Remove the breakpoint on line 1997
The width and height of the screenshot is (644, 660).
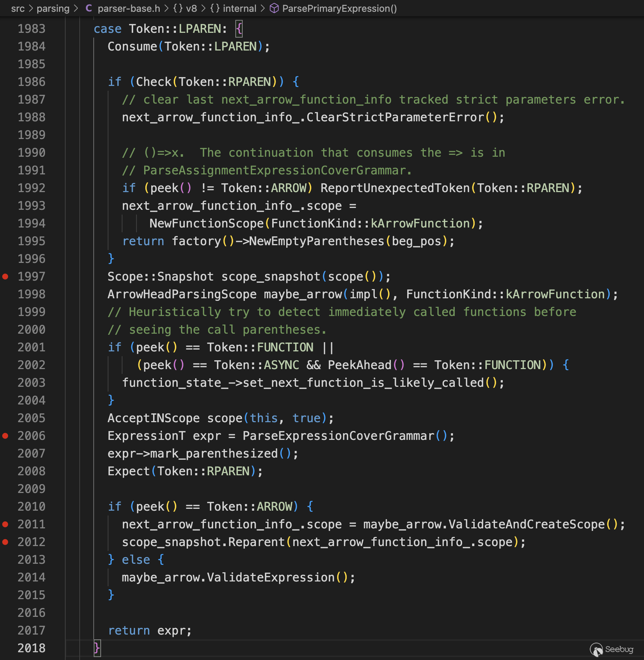pyautogui.click(x=6, y=277)
